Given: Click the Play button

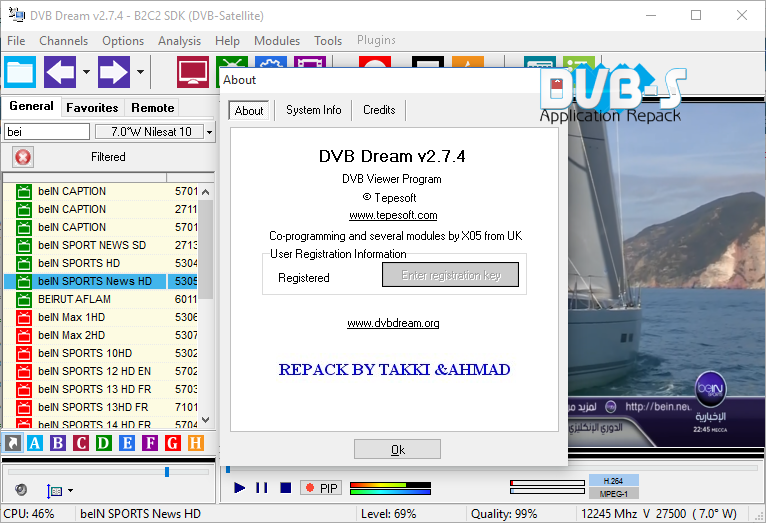Looking at the screenshot, I should click(239, 487).
